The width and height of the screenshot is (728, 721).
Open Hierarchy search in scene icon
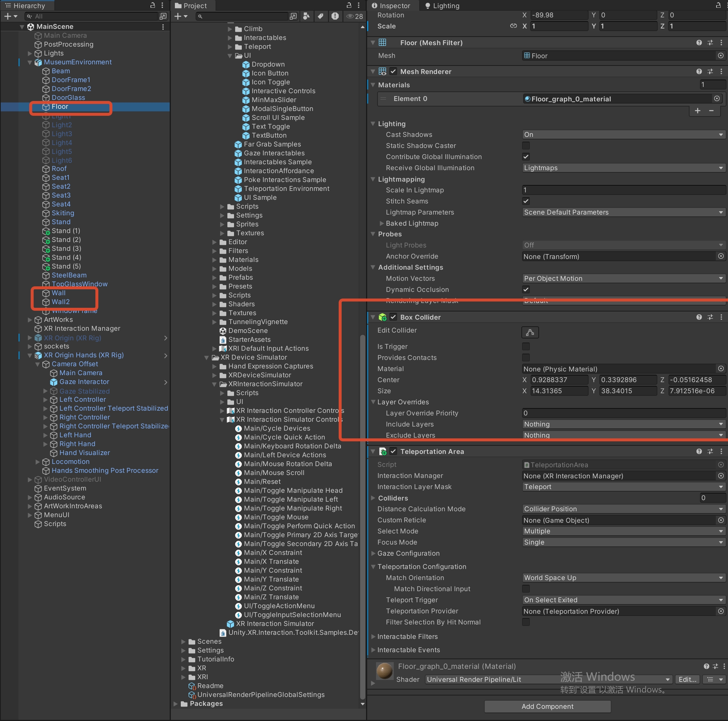(163, 16)
